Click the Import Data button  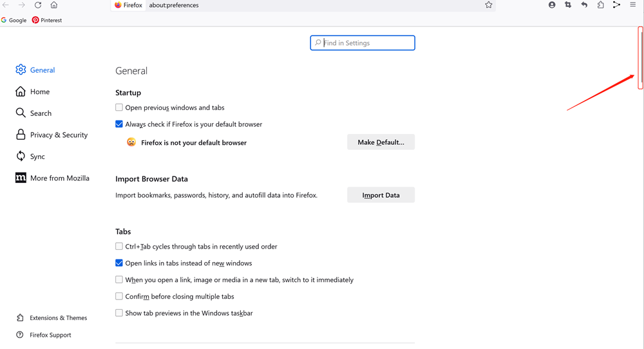(x=381, y=195)
